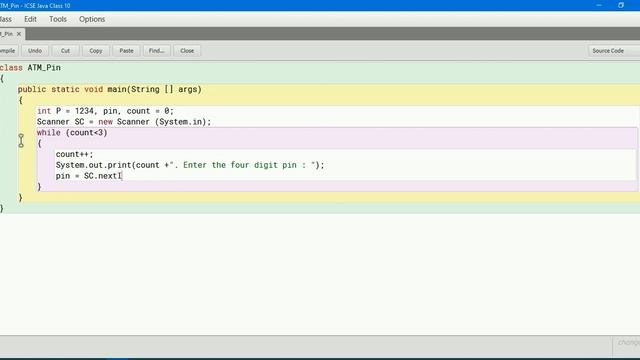Click the Find... button
Viewport: 640px width, 360px height.
[156, 51]
